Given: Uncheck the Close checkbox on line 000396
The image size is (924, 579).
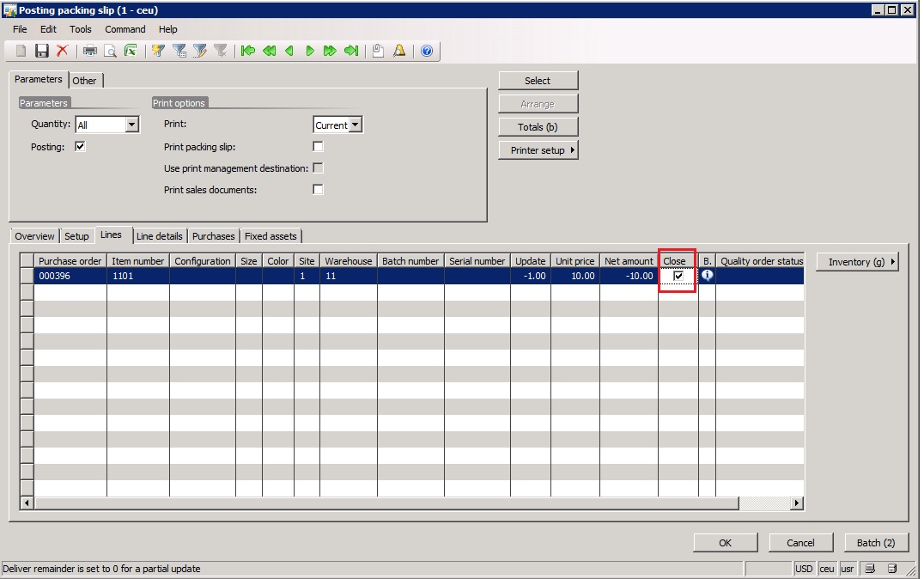Looking at the screenshot, I should pyautogui.click(x=678, y=276).
